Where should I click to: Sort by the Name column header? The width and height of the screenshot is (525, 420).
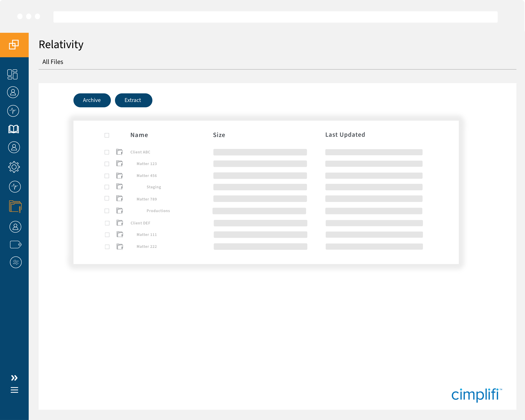[139, 135]
